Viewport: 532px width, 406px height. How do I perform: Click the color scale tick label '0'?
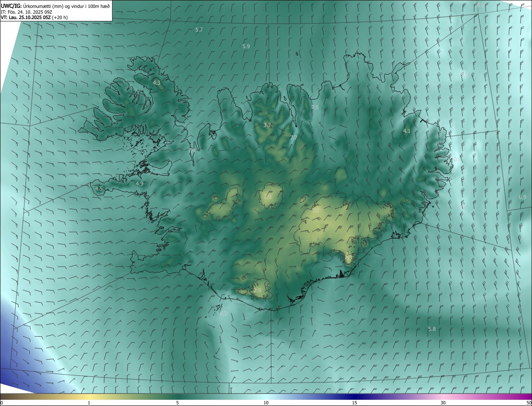(2, 403)
